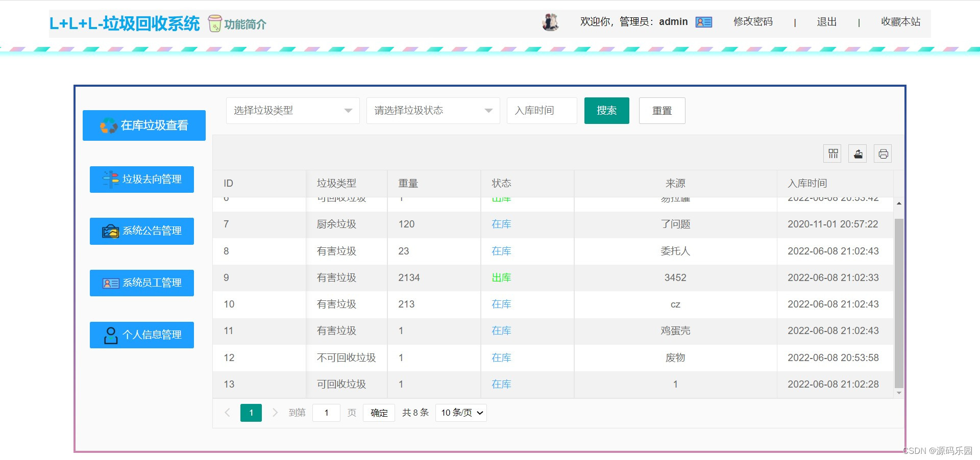Viewport: 980px width, 460px height.
Task: Click the toggle columns icon above the table
Action: [832, 154]
